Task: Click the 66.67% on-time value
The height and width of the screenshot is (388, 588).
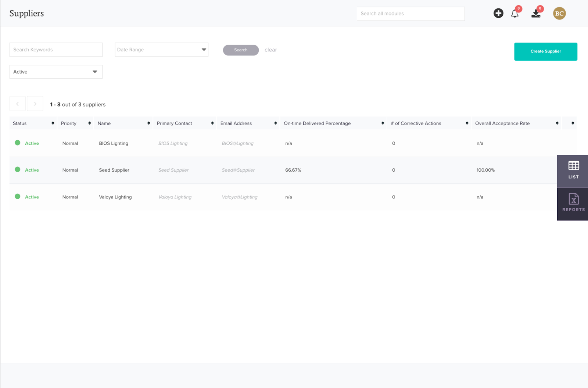Action: [x=293, y=170]
